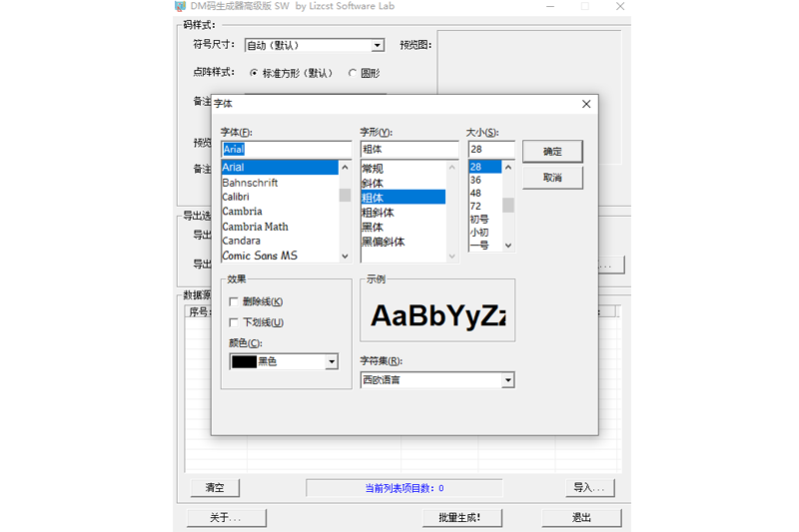799x532 pixels.
Task: Click the font list scrollbar thumb
Action: click(x=345, y=195)
